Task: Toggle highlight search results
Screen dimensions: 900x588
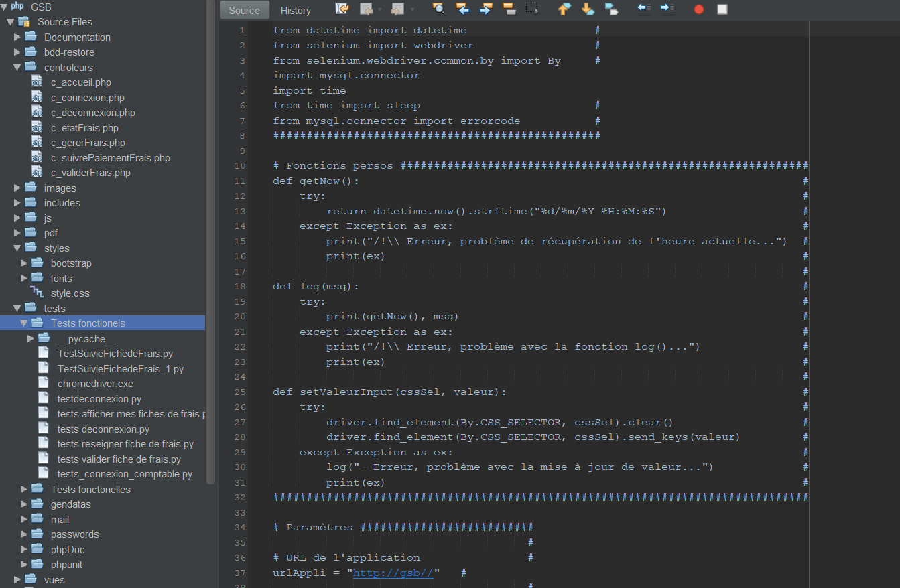Action: click(x=509, y=9)
